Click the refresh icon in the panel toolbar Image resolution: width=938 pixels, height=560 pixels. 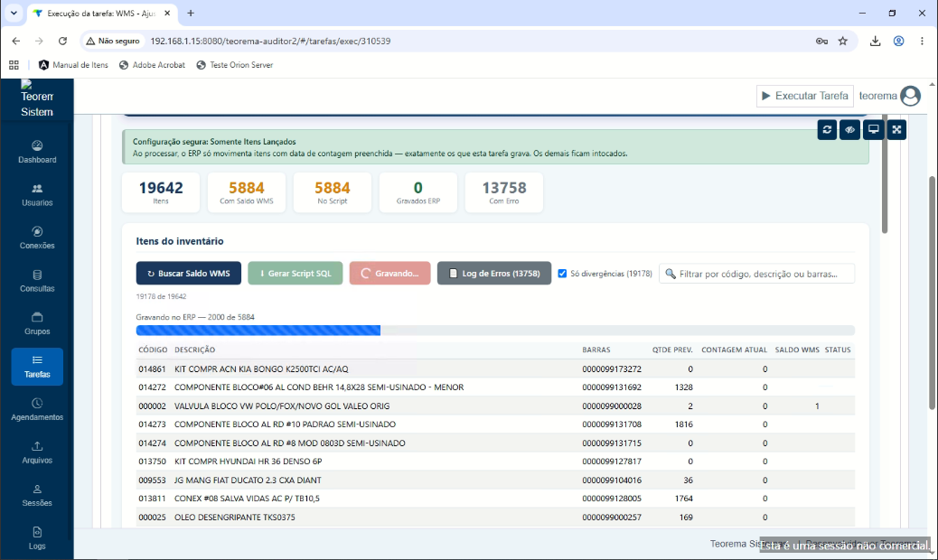(x=827, y=130)
